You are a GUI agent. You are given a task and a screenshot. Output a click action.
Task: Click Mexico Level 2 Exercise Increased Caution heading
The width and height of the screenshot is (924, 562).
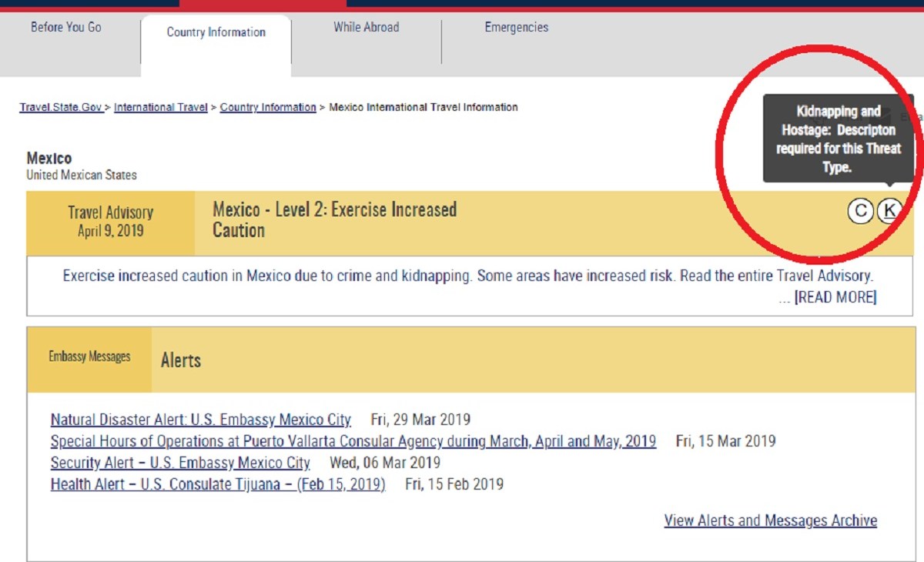pos(335,220)
